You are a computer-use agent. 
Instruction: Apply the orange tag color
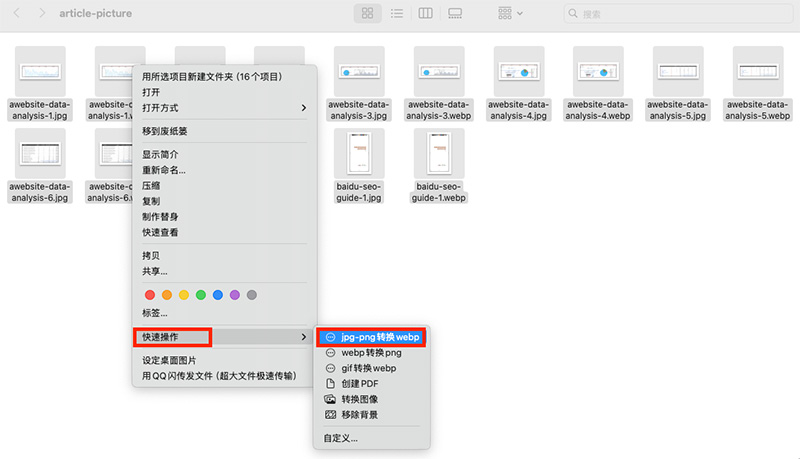tap(167, 295)
